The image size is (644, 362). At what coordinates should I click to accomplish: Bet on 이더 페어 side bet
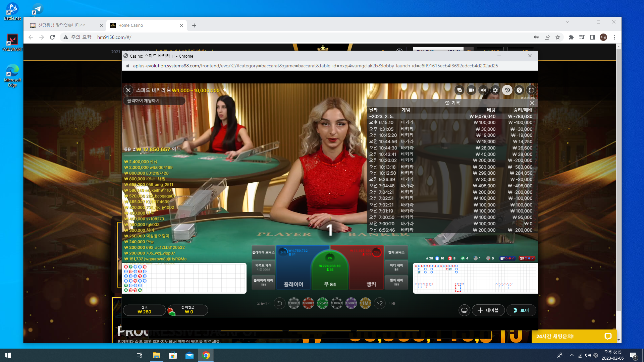tap(396, 267)
